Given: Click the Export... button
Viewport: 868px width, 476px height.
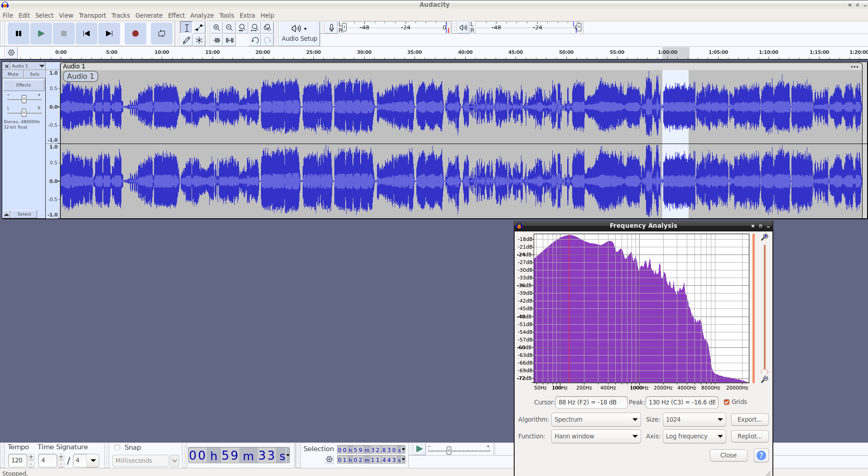Looking at the screenshot, I should 750,419.
